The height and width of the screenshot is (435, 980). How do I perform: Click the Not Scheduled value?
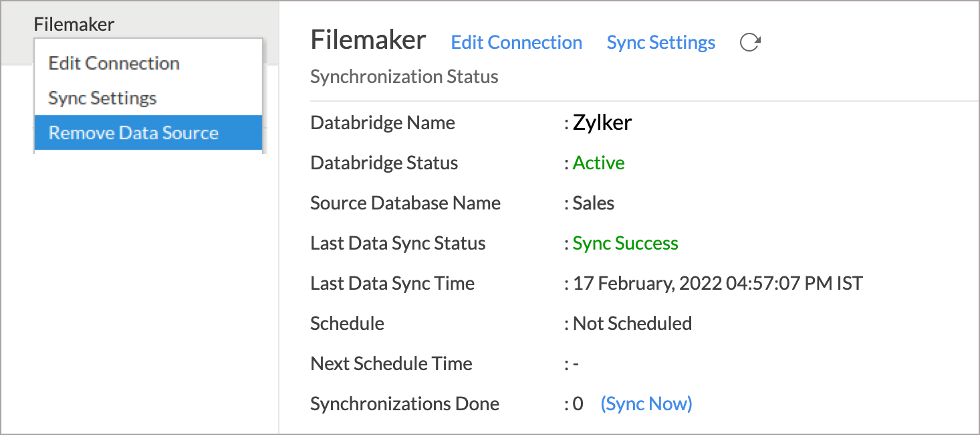tap(632, 324)
